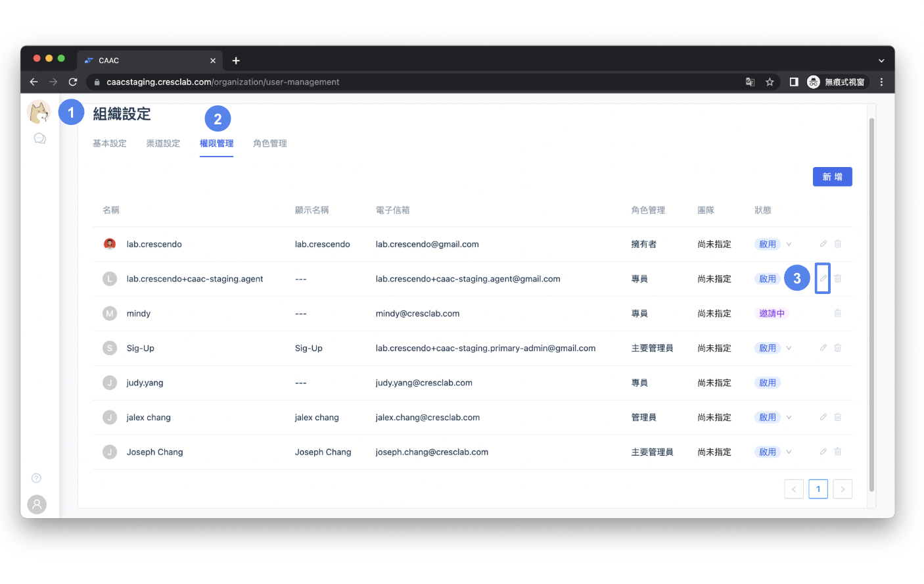The width and height of the screenshot is (924, 584).
Task: Click the next page arrow in pagination
Action: [x=842, y=489]
